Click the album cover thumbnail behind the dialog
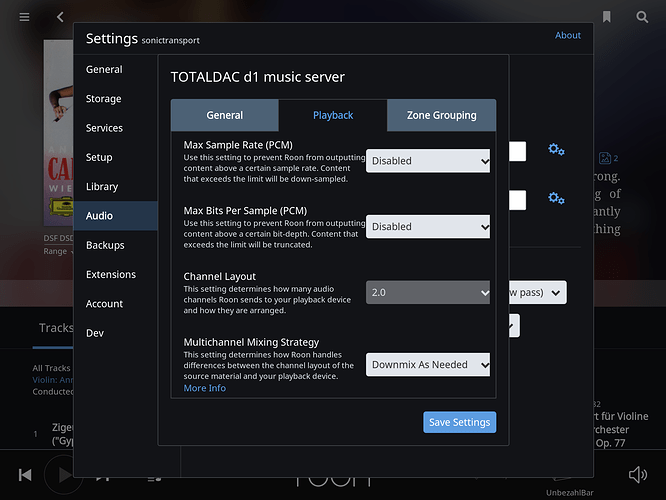666x500 pixels. (59, 133)
